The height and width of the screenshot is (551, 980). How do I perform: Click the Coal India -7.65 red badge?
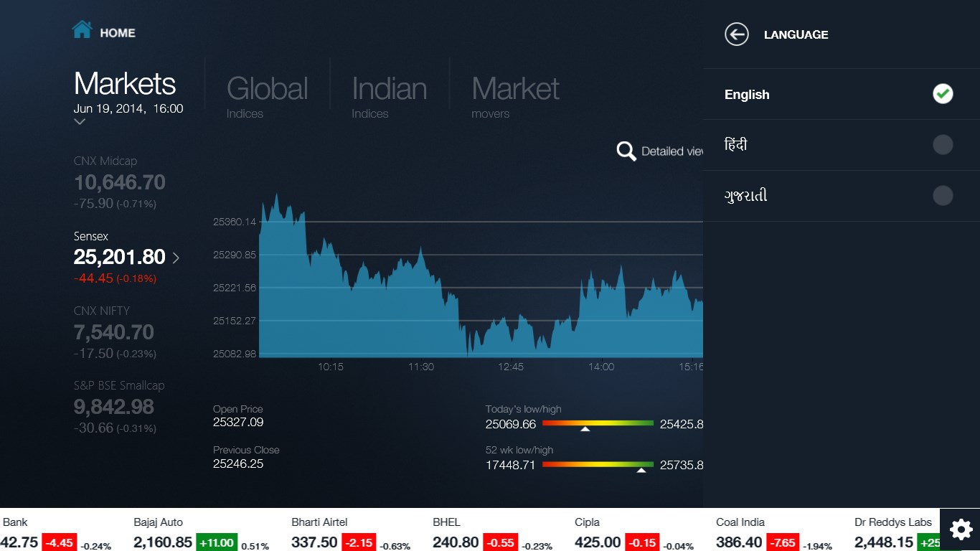[x=783, y=542]
